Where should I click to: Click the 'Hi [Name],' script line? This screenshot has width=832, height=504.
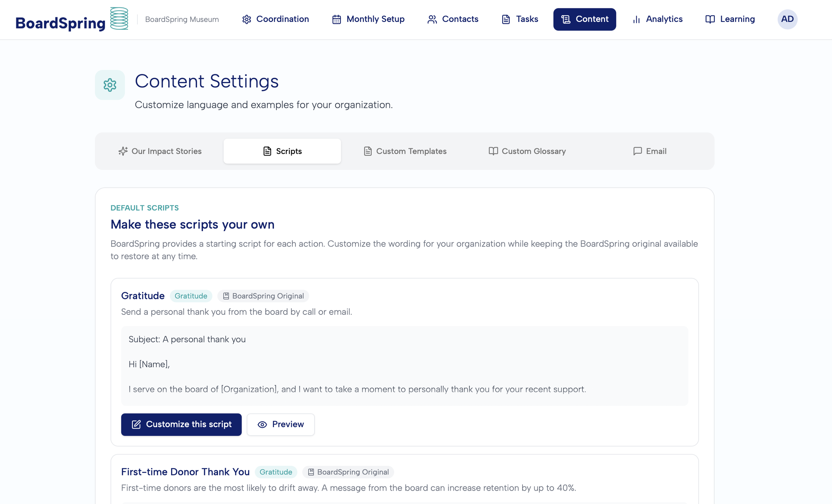click(149, 364)
